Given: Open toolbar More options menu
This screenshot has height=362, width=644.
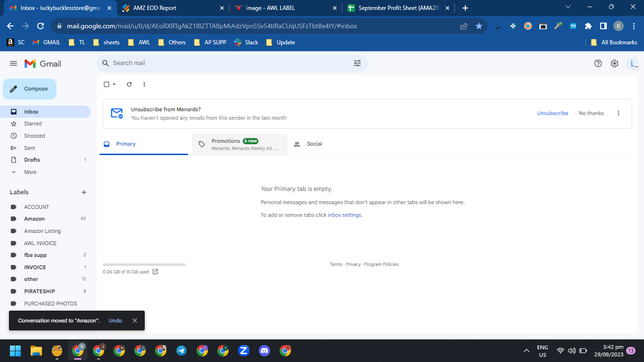Looking at the screenshot, I should click(144, 84).
